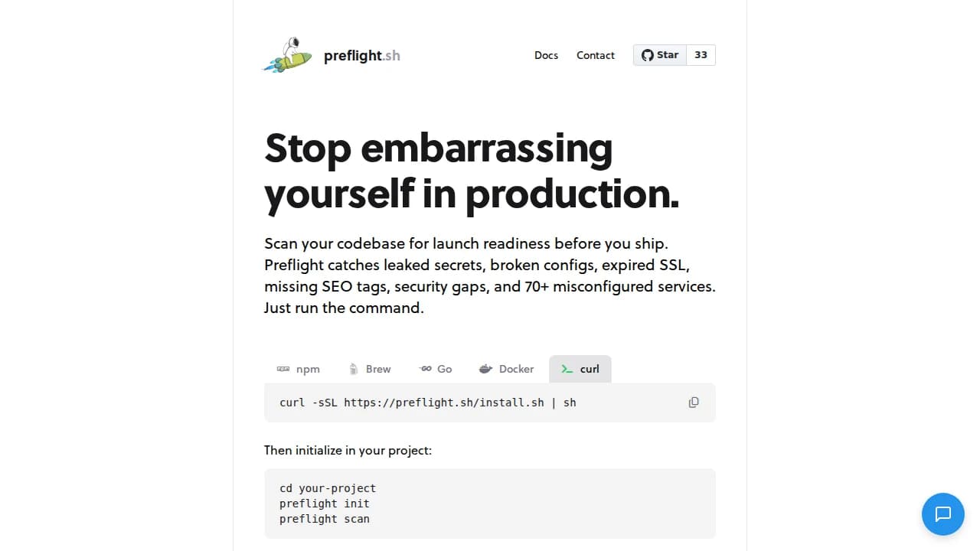980x551 pixels.
Task: Copy the curl install command
Action: [694, 403]
